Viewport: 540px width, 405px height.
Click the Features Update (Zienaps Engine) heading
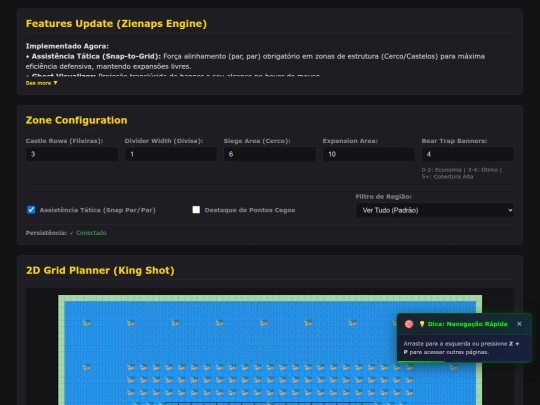tap(116, 23)
